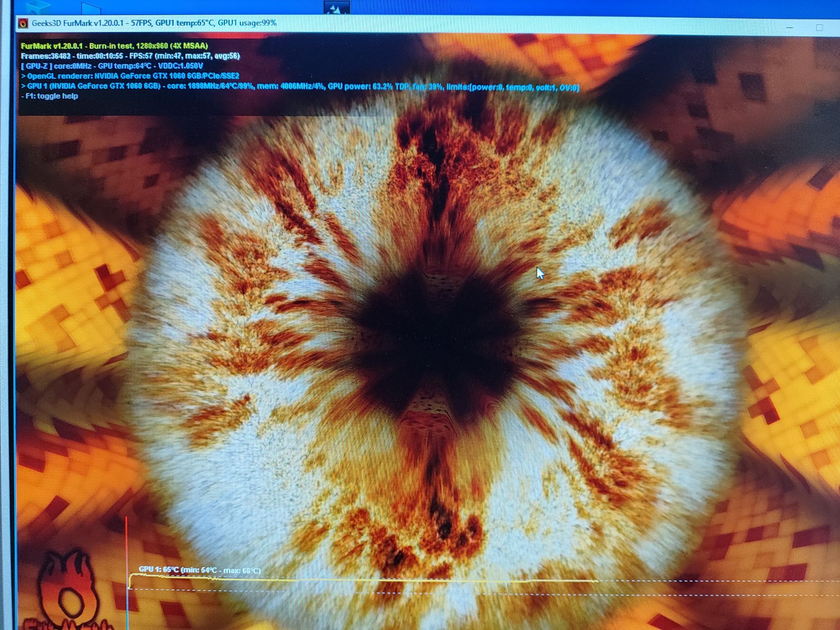840x630 pixels.
Task: Maximize the FurMark window
Action: pyautogui.click(x=819, y=28)
